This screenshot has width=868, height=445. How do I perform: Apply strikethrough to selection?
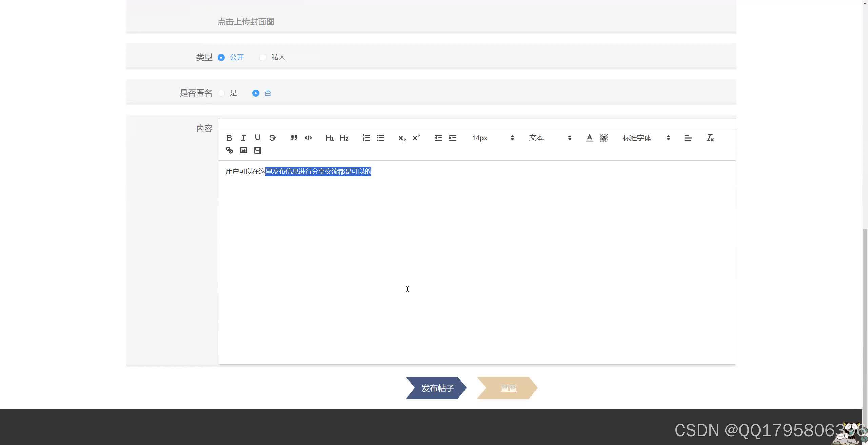(272, 138)
